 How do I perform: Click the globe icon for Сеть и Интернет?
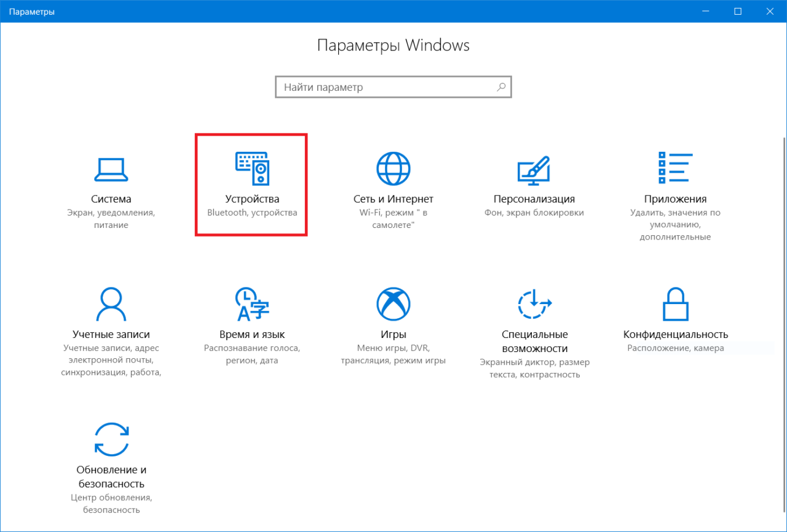tap(393, 168)
